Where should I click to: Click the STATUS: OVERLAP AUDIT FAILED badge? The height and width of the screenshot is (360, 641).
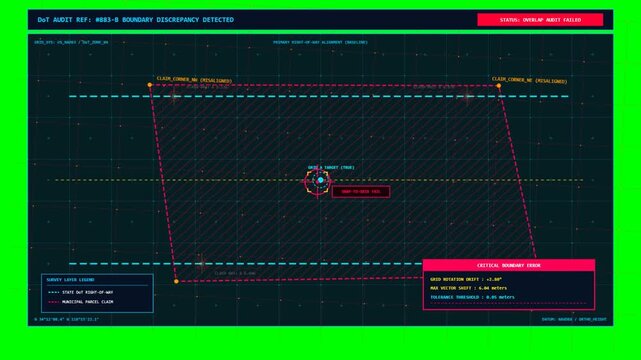(x=540, y=20)
